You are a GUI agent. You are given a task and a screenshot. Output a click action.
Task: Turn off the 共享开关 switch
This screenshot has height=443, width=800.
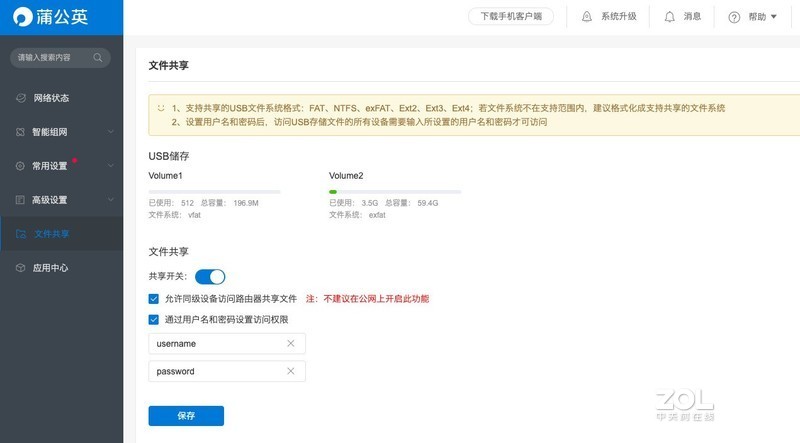(x=210, y=277)
